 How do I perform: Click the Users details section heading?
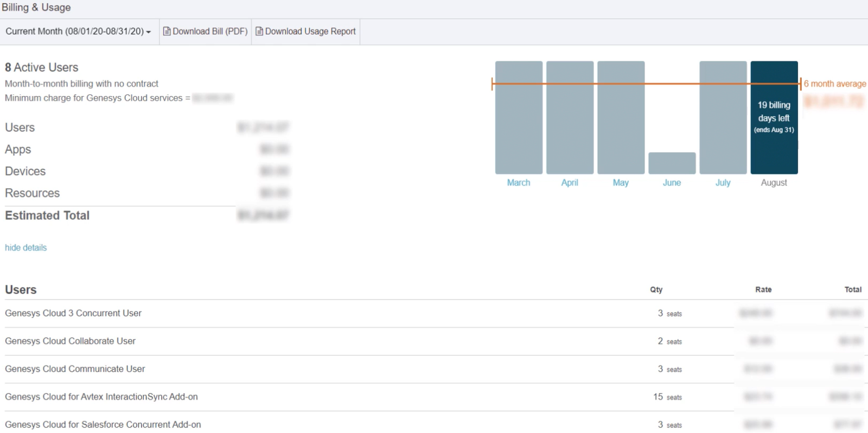(x=21, y=290)
